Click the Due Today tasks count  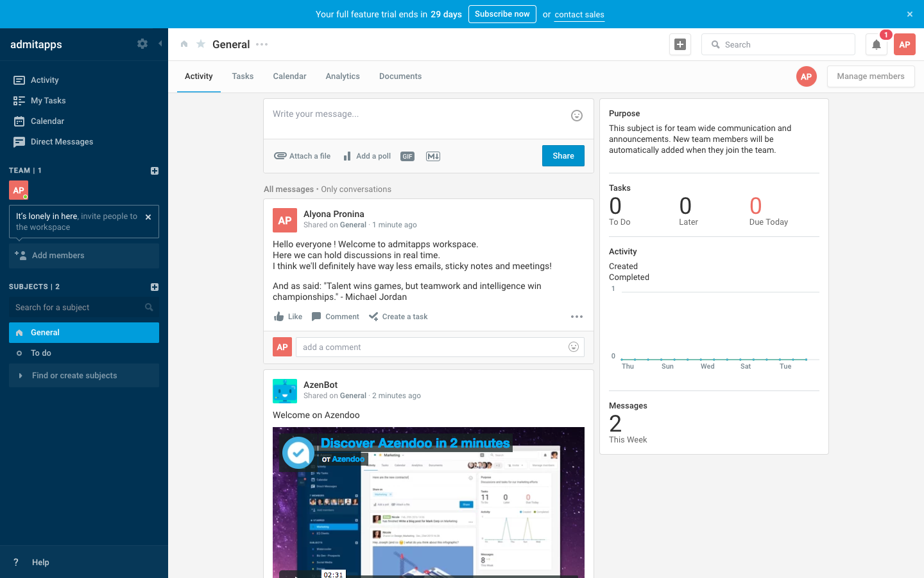(x=769, y=211)
